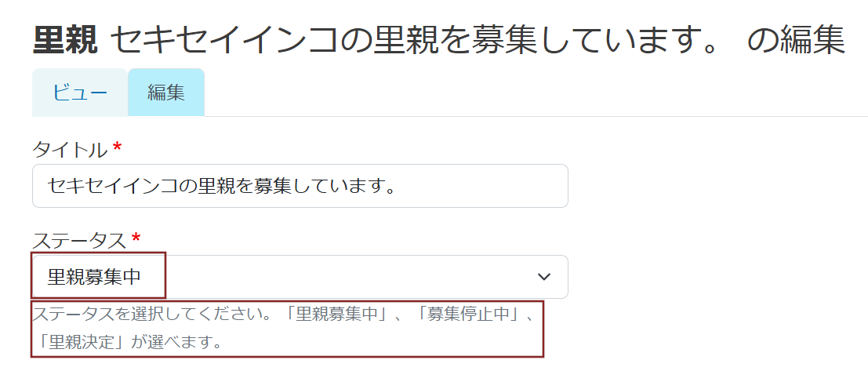Click into the タイトル text field
868x371 pixels.
tap(300, 186)
